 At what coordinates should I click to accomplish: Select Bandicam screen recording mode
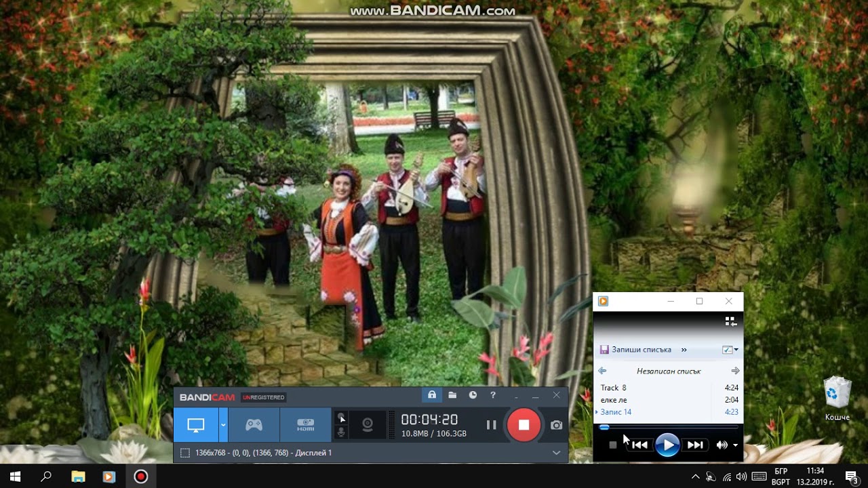tap(196, 425)
